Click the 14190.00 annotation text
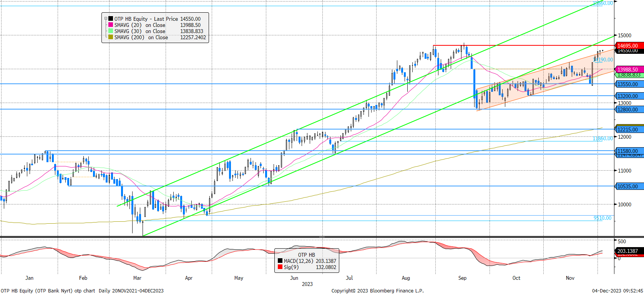644x294 pixels. point(603,60)
